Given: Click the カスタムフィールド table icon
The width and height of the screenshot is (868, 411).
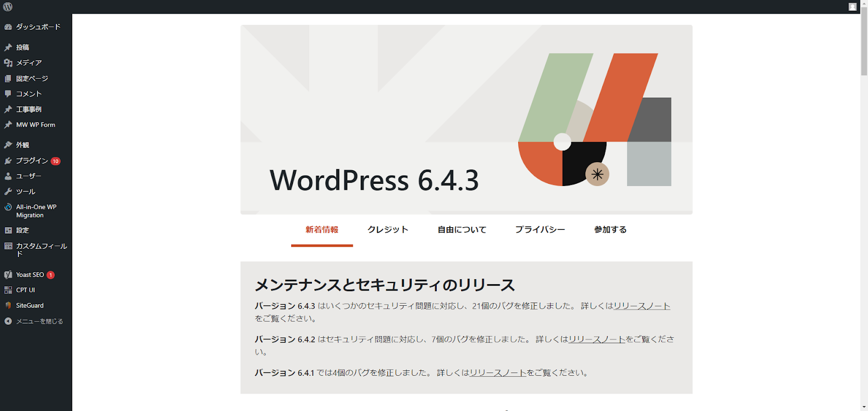Looking at the screenshot, I should 8,246.
